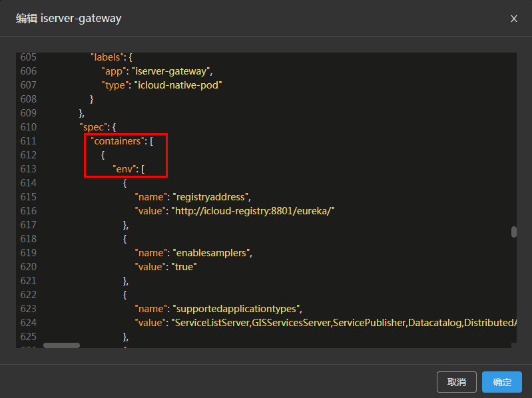
Task: Click the "iserver-gateway" app value
Action: pos(172,71)
